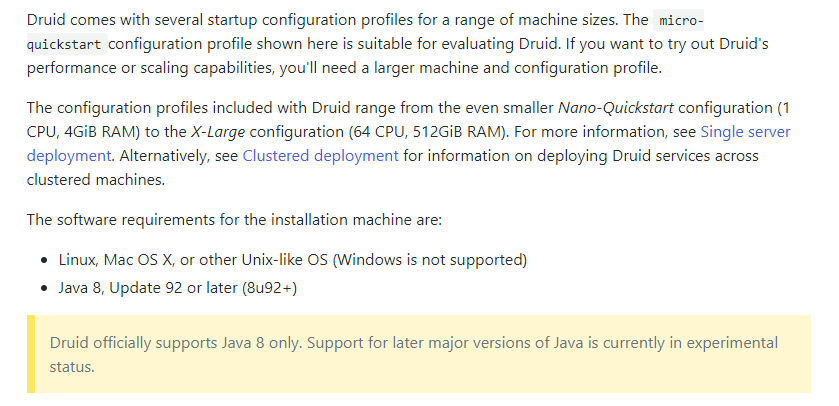The height and width of the screenshot is (406, 839).
Task: Click the dark yellow left border of note
Action: 31,354
